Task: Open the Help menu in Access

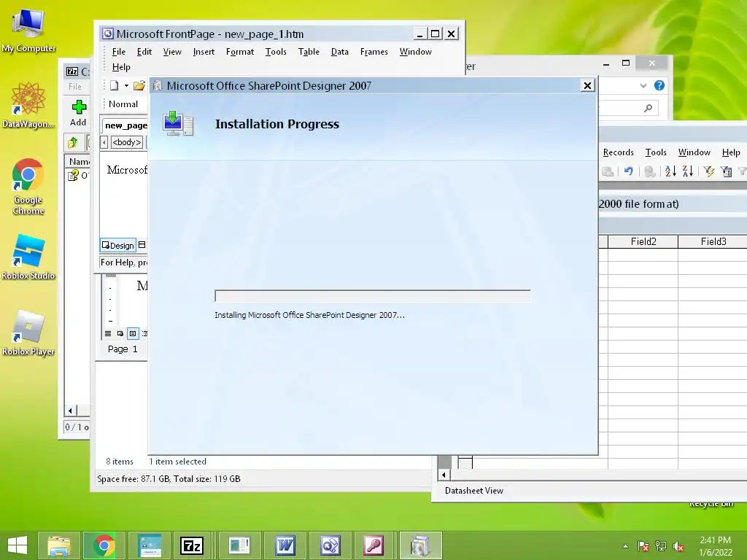Action: [x=731, y=152]
